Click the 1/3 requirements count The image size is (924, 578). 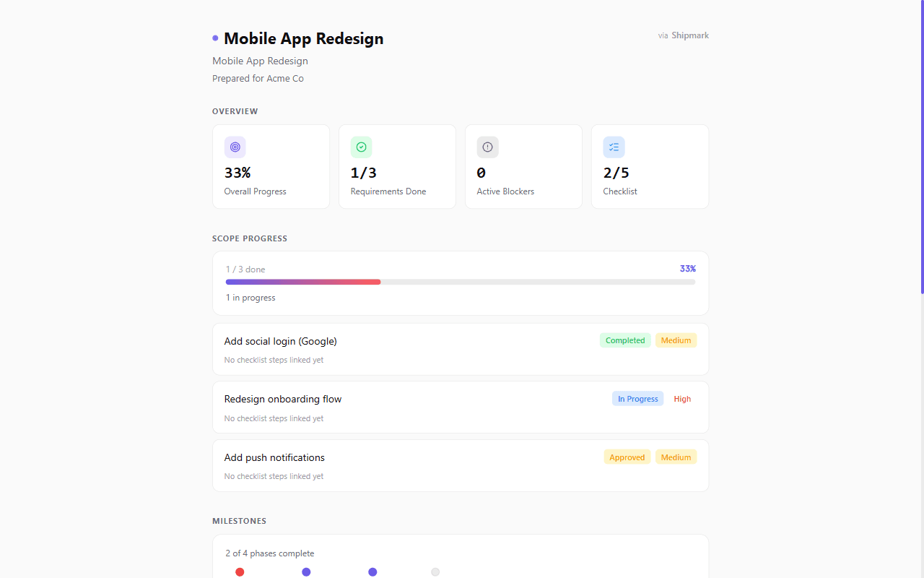point(364,173)
